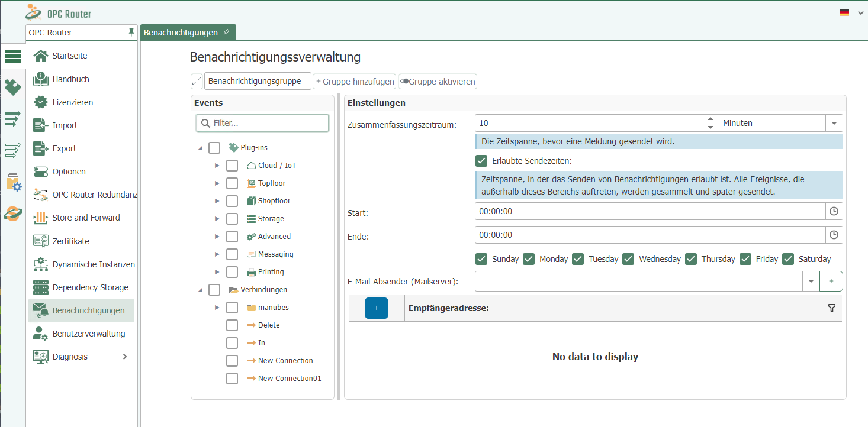Viewport: 868px width, 427px height.
Task: Uncheck the Erlaubte Sendezeiten checkbox
Action: coord(481,161)
